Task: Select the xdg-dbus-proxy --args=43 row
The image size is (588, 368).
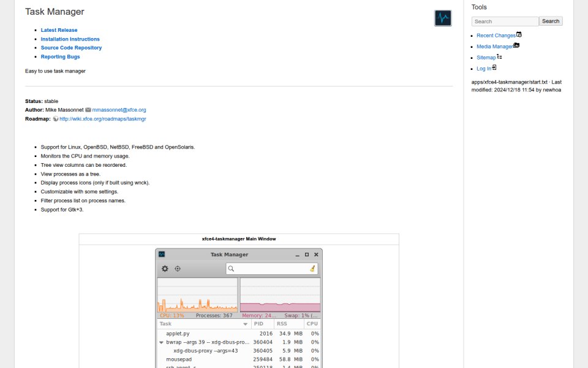Action: [239, 351]
